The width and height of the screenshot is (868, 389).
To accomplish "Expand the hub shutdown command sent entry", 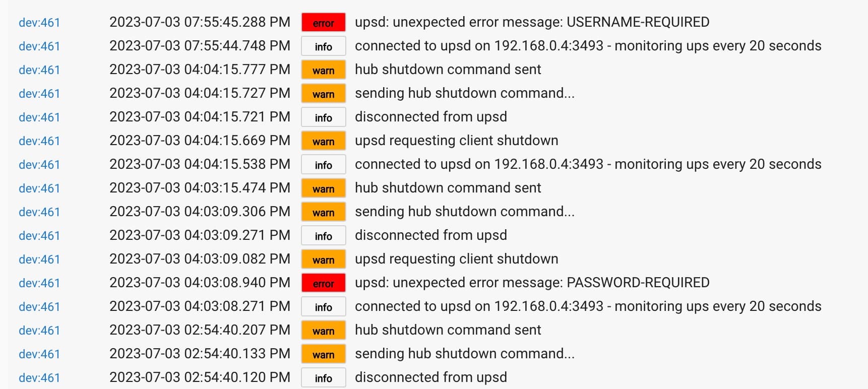I will [448, 70].
